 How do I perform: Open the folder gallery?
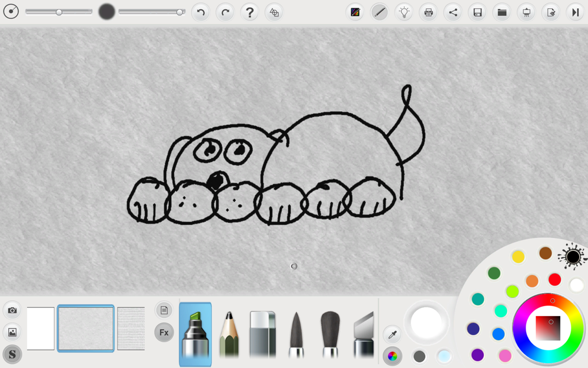[502, 12]
